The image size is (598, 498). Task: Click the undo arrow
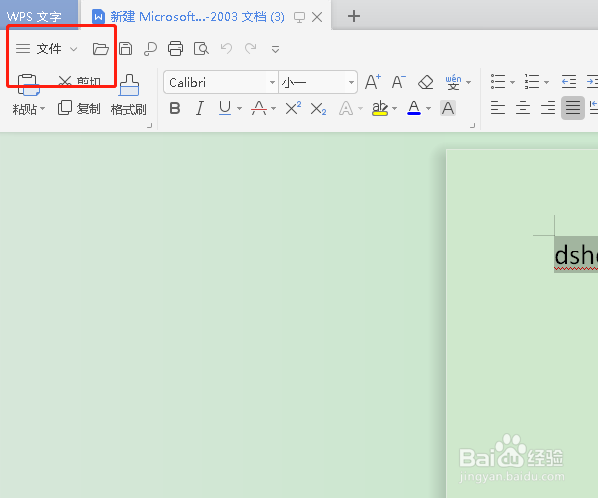(x=227, y=48)
